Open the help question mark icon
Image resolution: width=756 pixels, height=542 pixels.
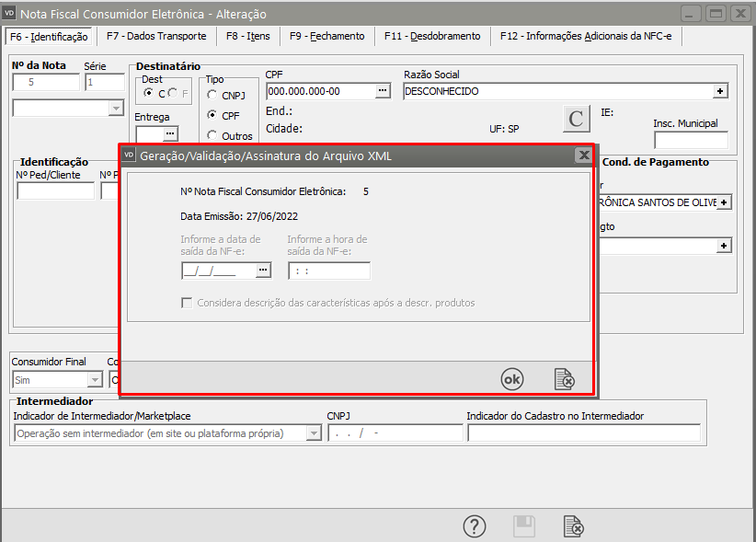473,525
